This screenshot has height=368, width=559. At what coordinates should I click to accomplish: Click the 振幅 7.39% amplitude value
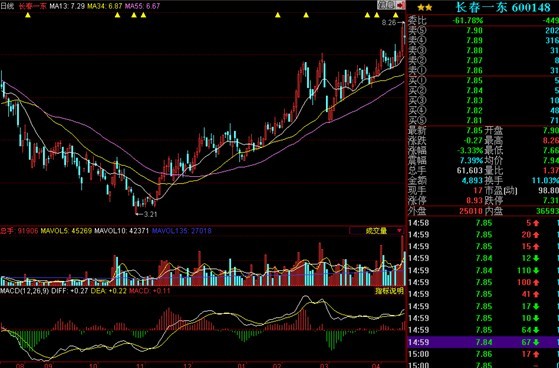(471, 160)
